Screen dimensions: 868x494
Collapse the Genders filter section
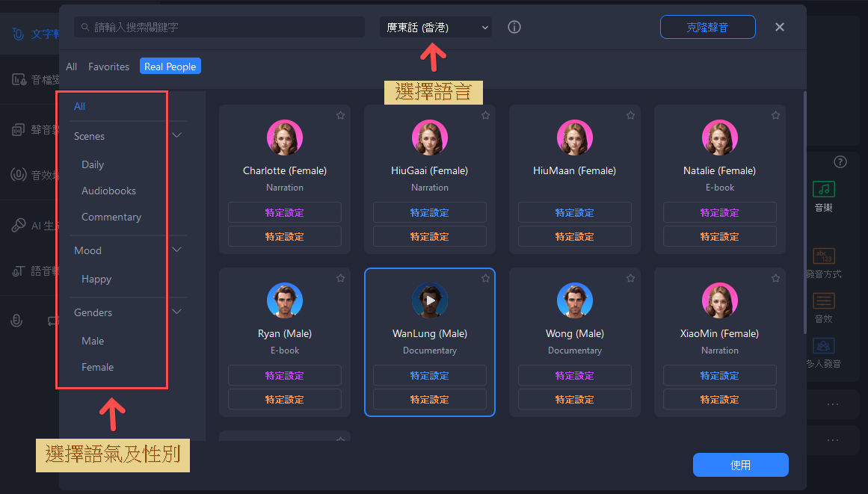tap(177, 312)
